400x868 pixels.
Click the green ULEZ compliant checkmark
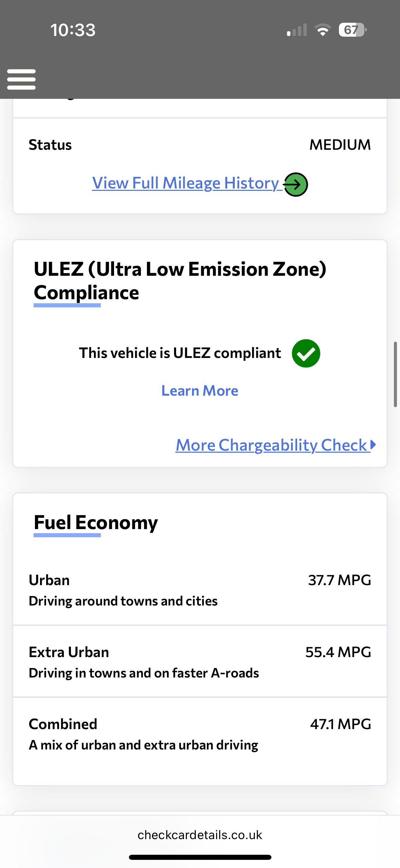coord(306,353)
